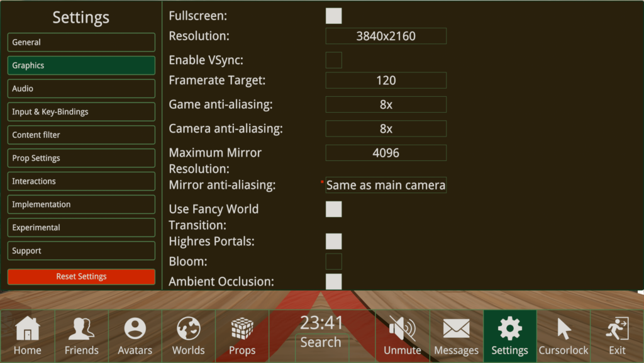
Task: Click the red Reset Settings button
Action: tap(81, 277)
